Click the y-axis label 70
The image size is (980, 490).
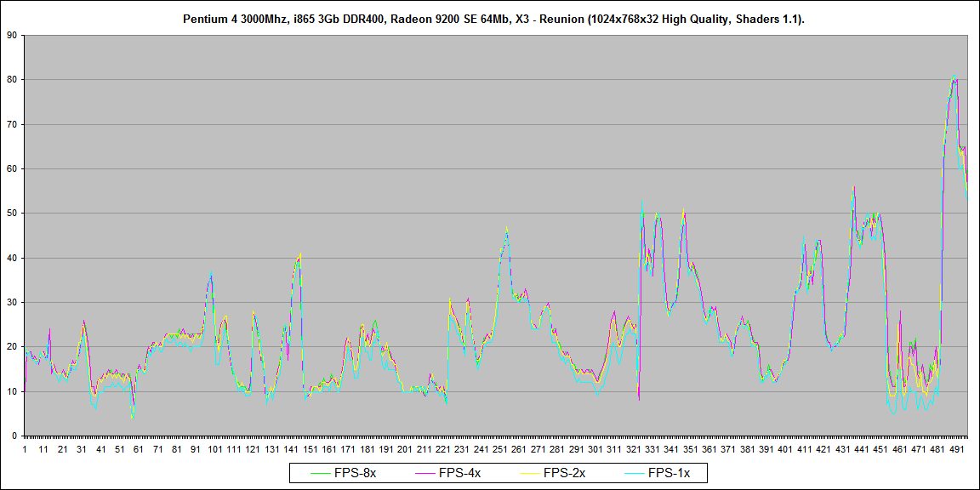click(11, 124)
